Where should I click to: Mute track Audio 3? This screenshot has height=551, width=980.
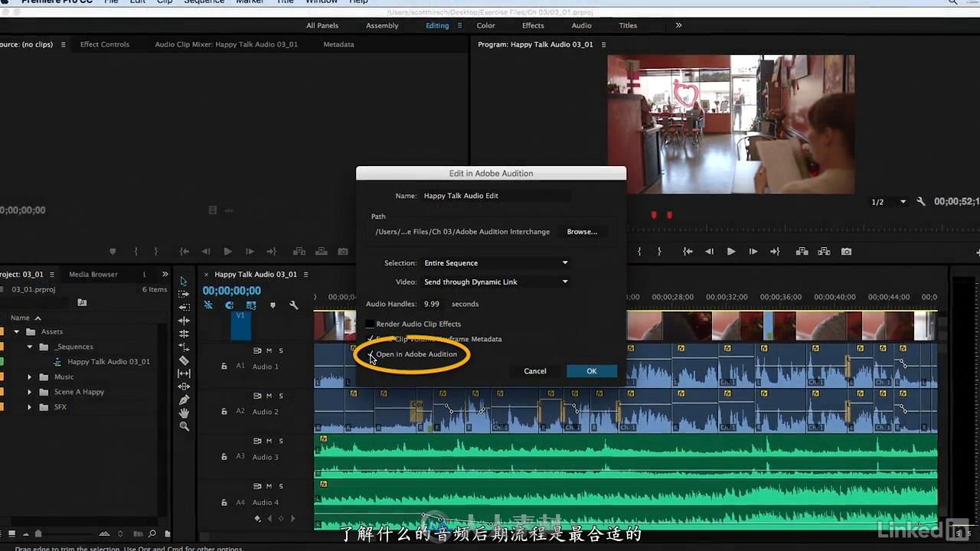[268, 441]
